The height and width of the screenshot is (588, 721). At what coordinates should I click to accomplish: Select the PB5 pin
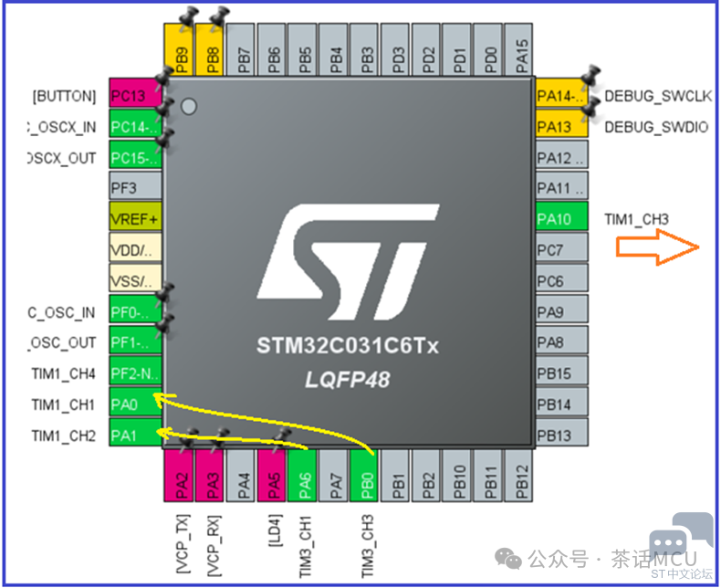point(303,50)
